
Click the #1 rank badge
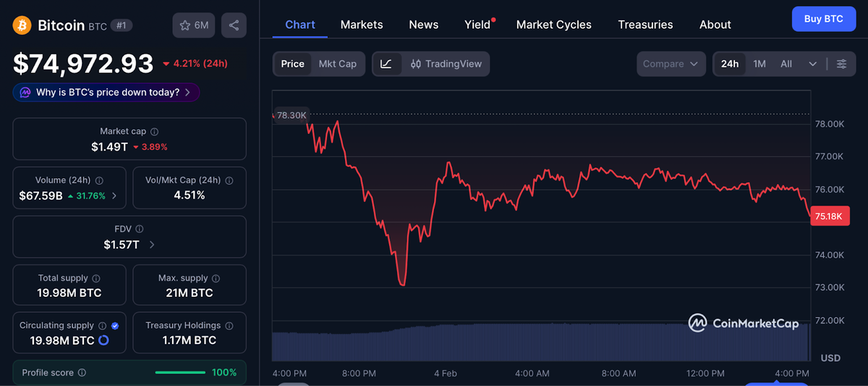click(x=122, y=25)
